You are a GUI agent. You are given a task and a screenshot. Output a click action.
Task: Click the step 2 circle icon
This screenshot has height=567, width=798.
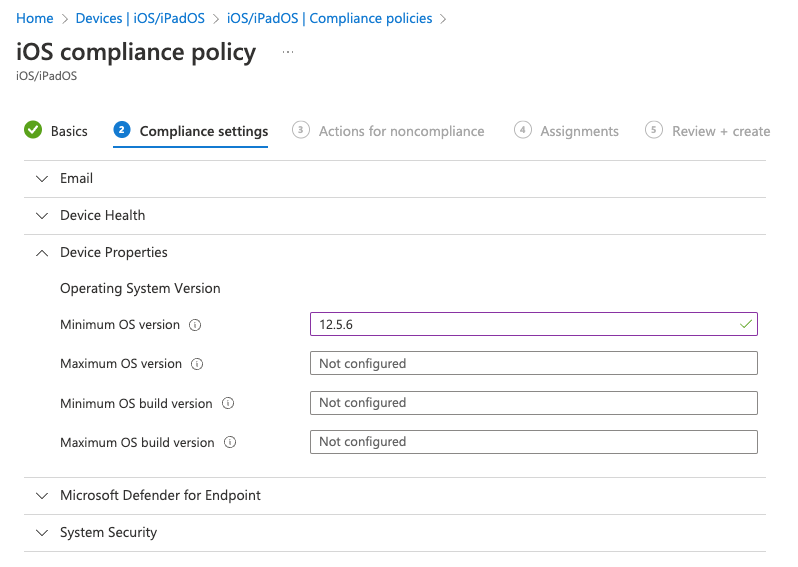(x=122, y=130)
